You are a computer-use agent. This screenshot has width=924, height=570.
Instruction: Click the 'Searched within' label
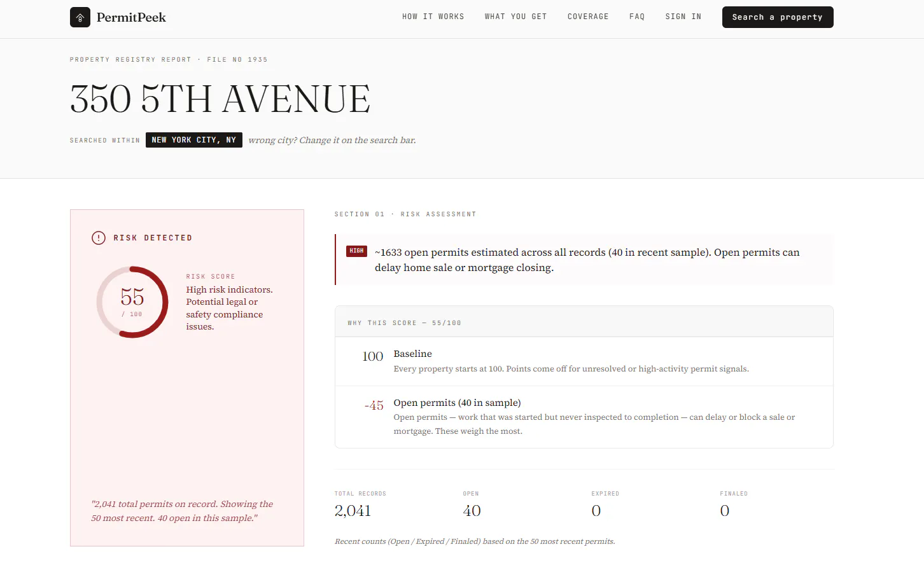click(x=105, y=141)
